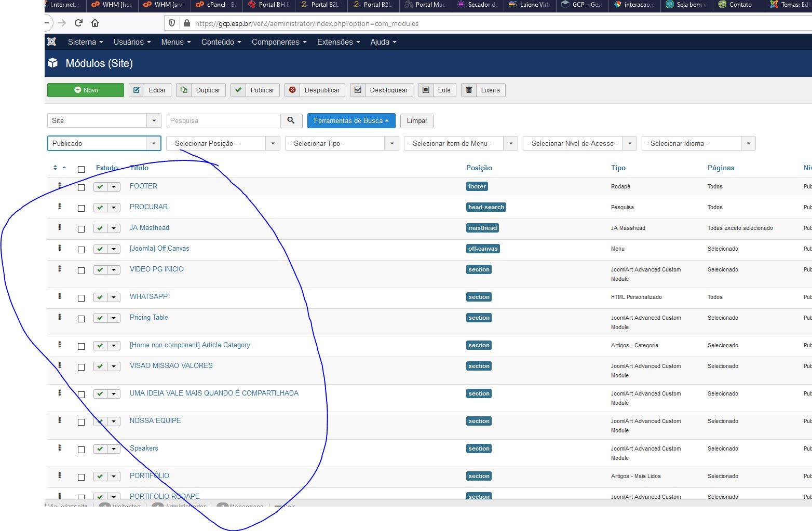Image resolution: width=812 pixels, height=531 pixels.
Task: Click green published status icon for FOOTER
Action: (100, 187)
